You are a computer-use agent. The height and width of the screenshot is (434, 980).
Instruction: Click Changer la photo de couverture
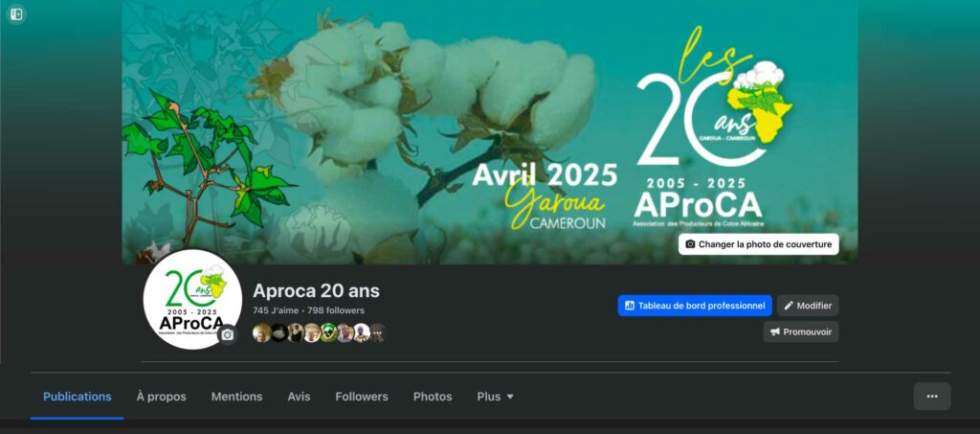(x=759, y=244)
